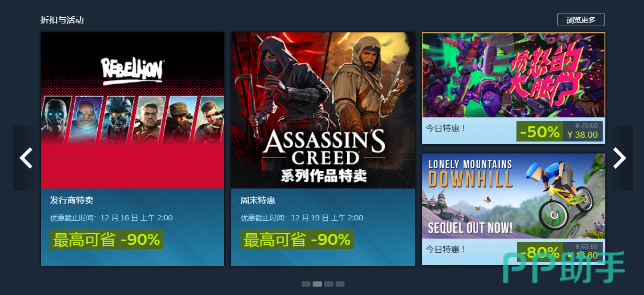644x295 pixels.
Task: Click the 最高可省 -90% label under 发行商特卖
Action: (x=107, y=240)
